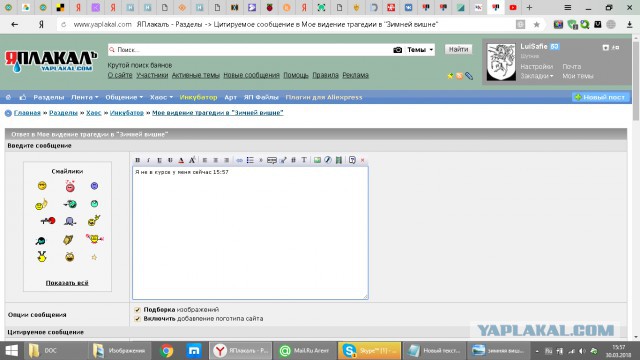Click the camera image-search icon
Viewport: 640px width, 360px height.
click(398, 50)
